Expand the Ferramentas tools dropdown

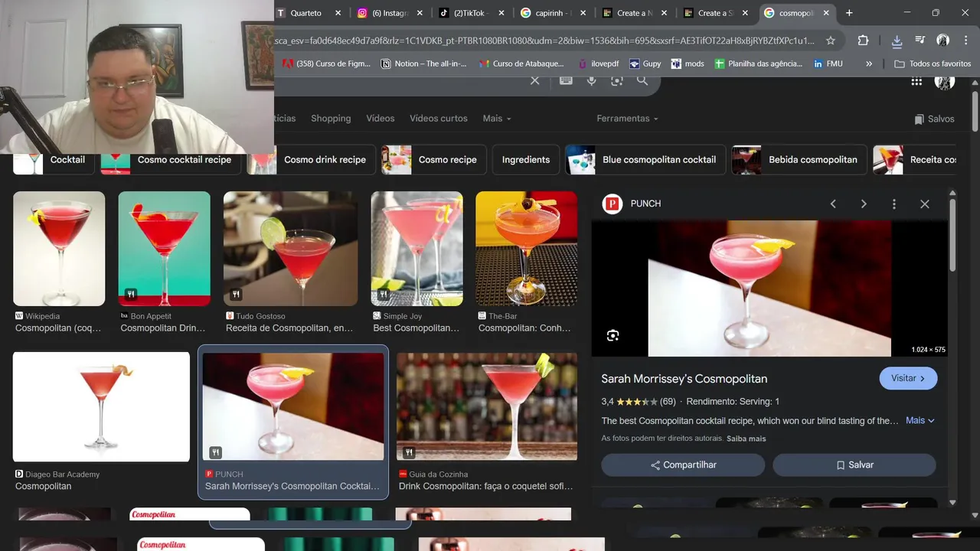[627, 119]
